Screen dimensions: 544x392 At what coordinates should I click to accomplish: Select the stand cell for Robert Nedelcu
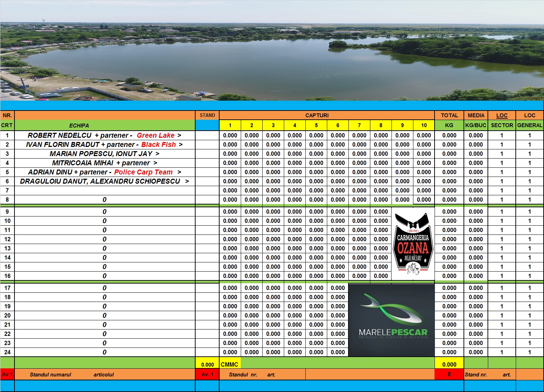pos(207,135)
